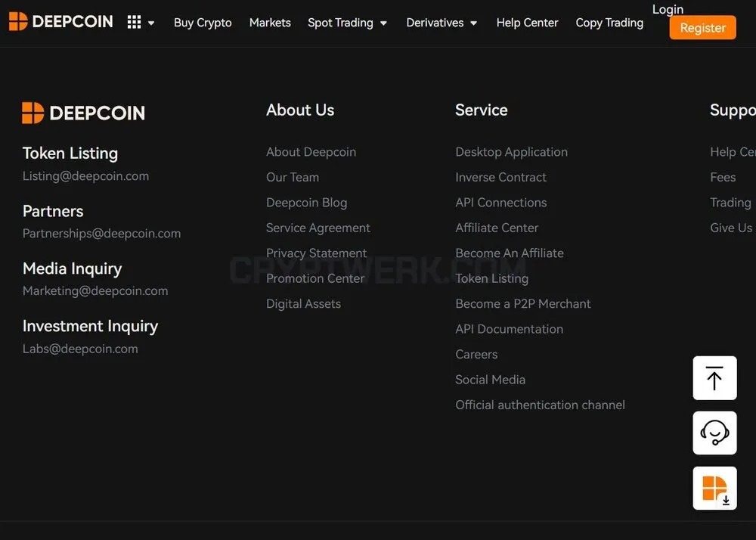756x540 pixels.
Task: Go to the Markets page
Action: (270, 23)
